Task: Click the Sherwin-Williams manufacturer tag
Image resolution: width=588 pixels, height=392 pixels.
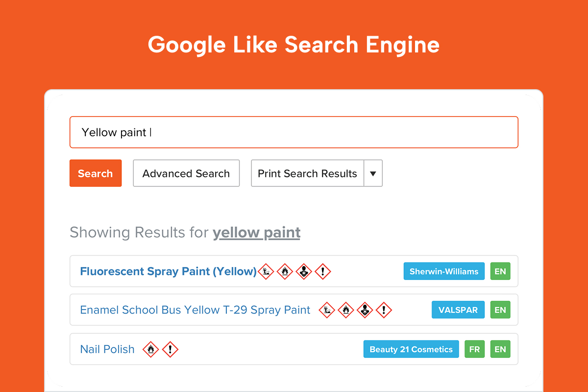Action: coord(444,271)
